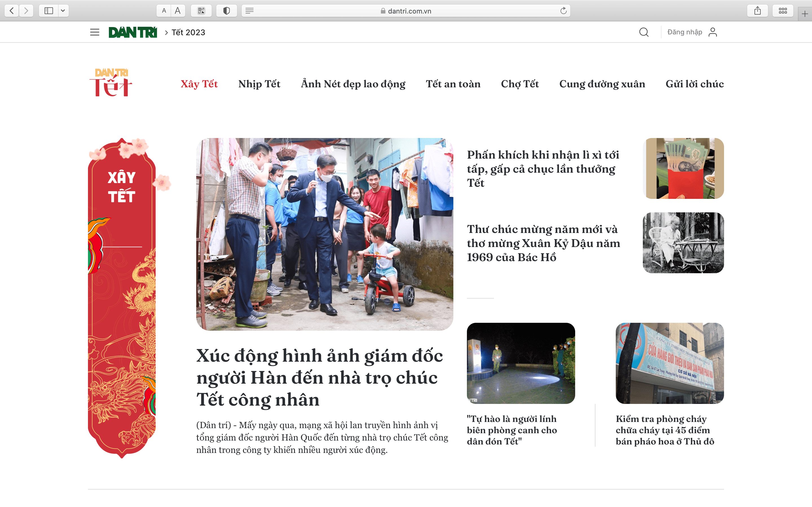The height and width of the screenshot is (507, 812).
Task: Open the hamburger menu beside the Dân Trí logo
Action: [x=95, y=32]
